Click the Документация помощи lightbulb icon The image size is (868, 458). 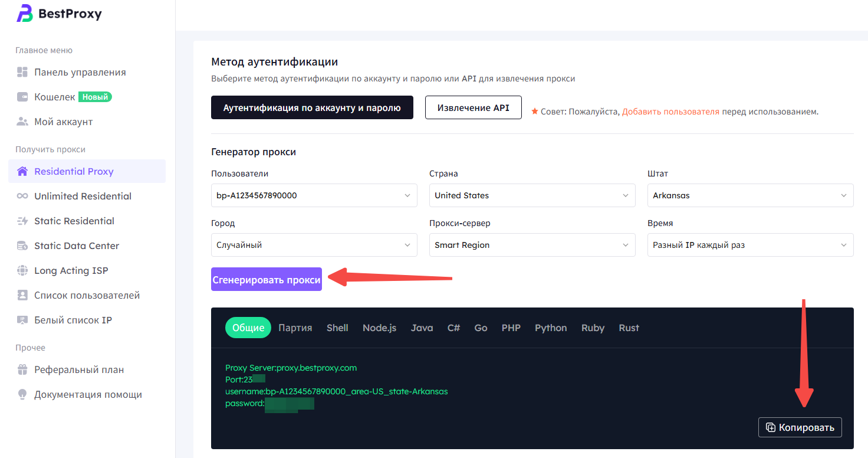coord(22,394)
